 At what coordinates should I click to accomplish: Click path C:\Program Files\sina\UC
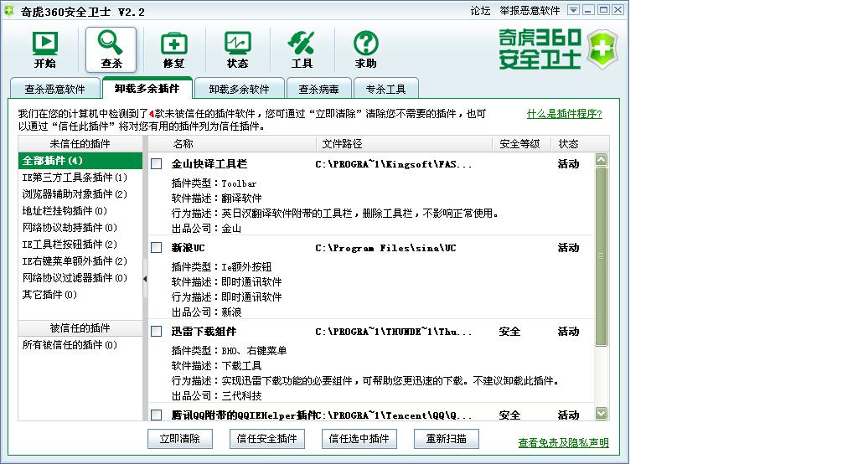point(386,248)
